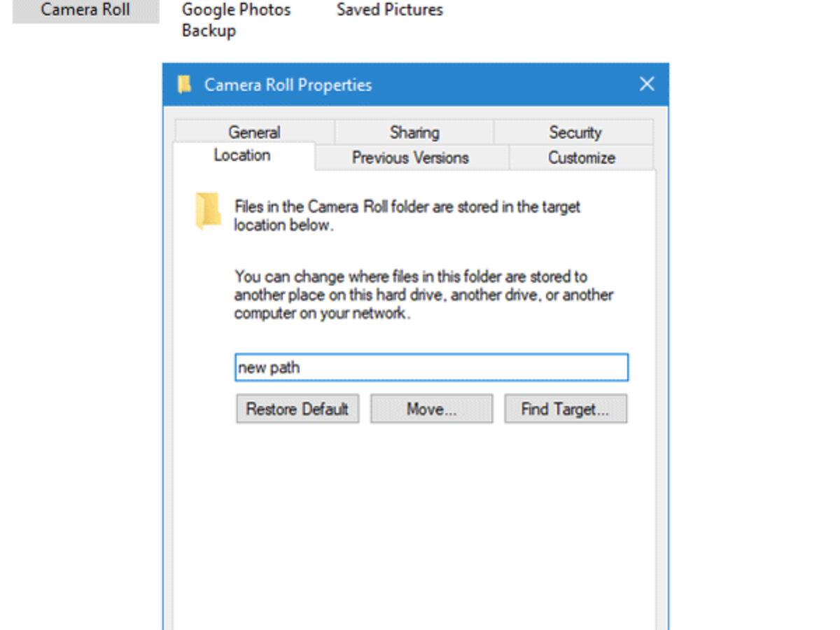Go to the Security tab
The image size is (840, 630).
click(x=575, y=132)
